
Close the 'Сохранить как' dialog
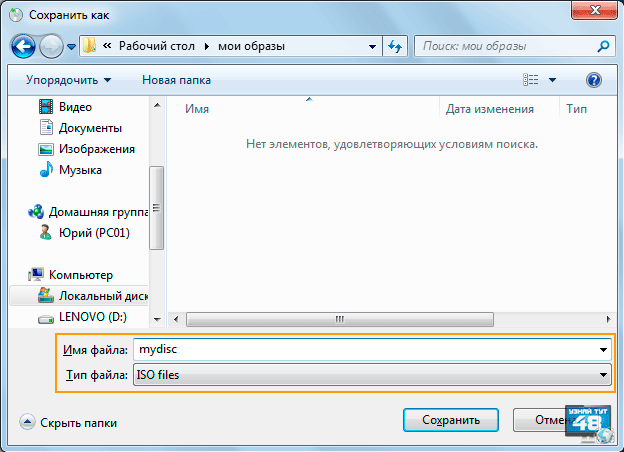tap(595, 10)
